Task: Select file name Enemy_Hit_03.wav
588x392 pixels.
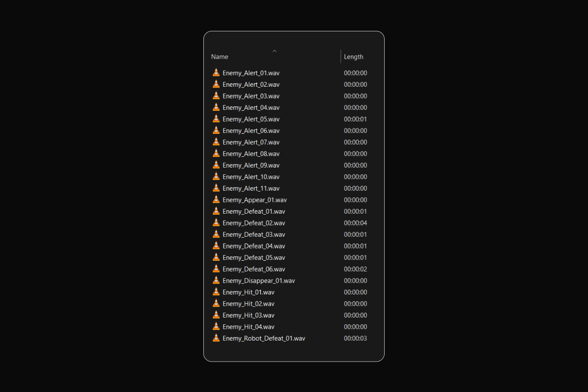Action: click(248, 315)
